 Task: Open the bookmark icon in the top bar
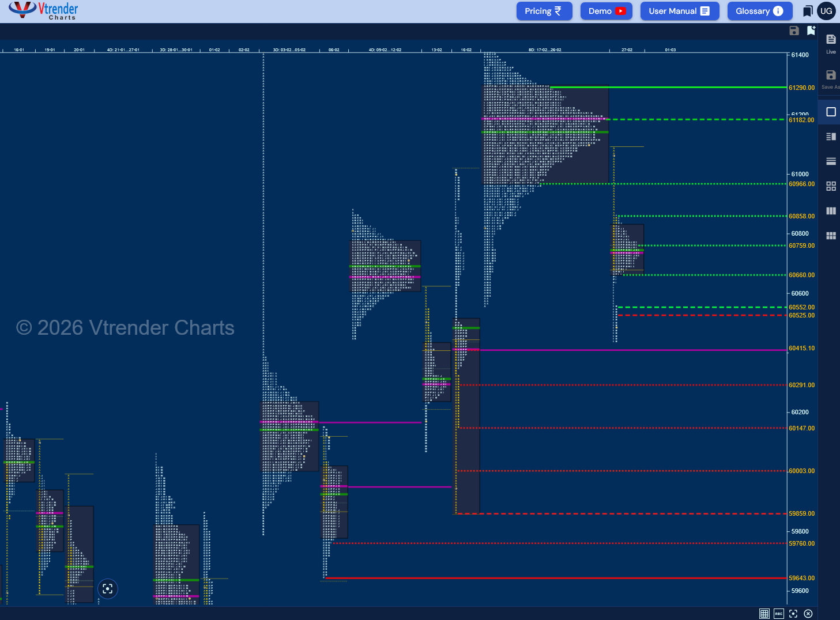tap(808, 11)
